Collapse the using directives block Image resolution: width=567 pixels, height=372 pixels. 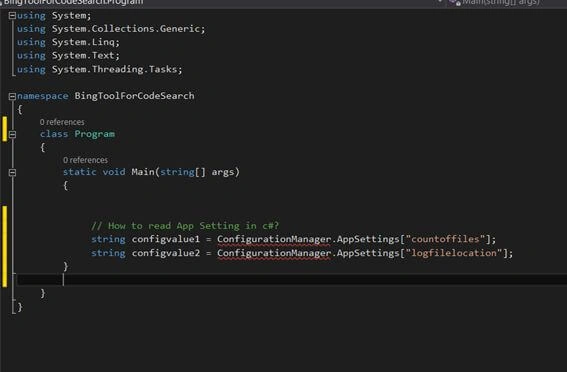pyautogui.click(x=12, y=16)
